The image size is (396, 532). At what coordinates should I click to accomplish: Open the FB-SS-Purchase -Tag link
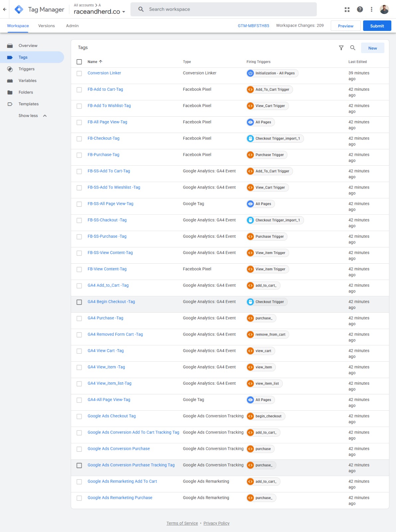pos(107,236)
